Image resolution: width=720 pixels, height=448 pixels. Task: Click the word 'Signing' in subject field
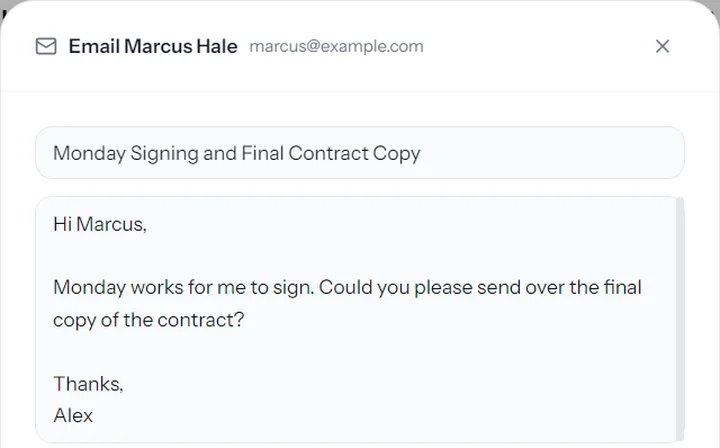pos(164,154)
